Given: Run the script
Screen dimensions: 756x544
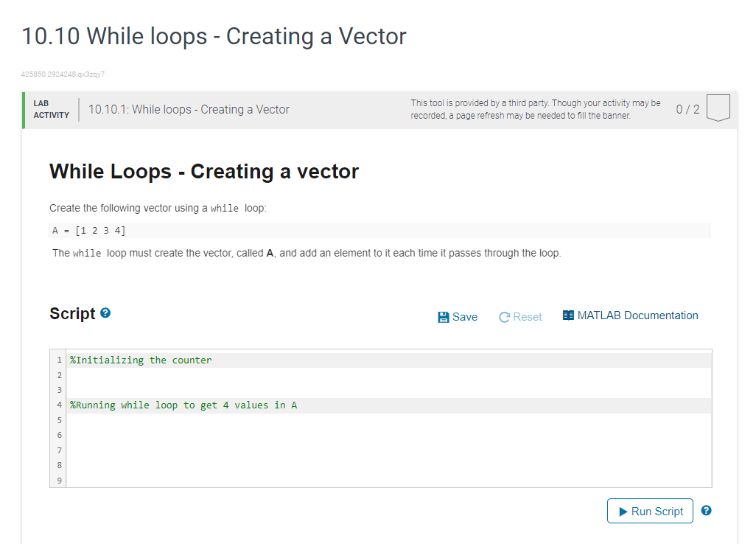Looking at the screenshot, I should pyautogui.click(x=650, y=510).
